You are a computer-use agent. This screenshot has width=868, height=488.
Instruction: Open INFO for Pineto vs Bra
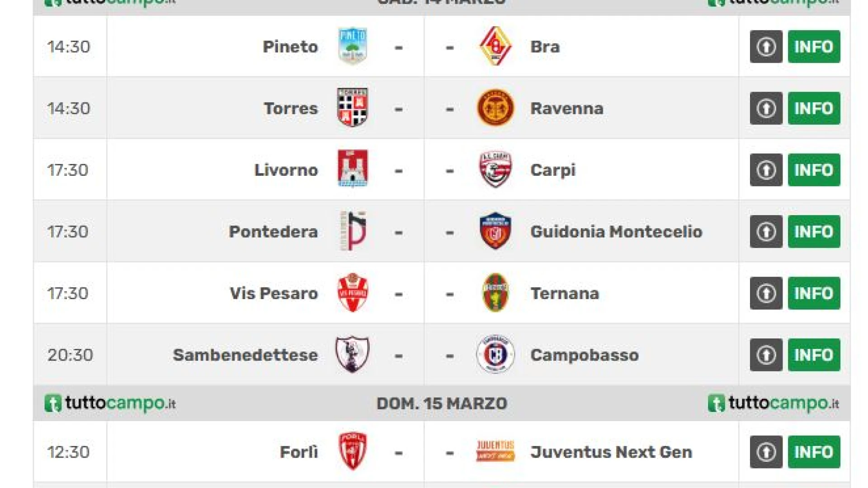tap(814, 47)
